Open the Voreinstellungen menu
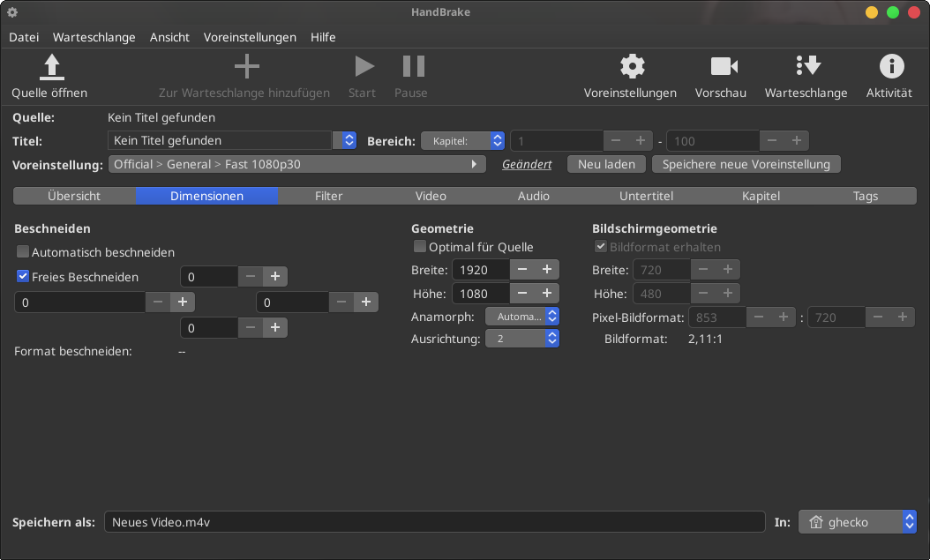930x560 pixels. [x=250, y=37]
